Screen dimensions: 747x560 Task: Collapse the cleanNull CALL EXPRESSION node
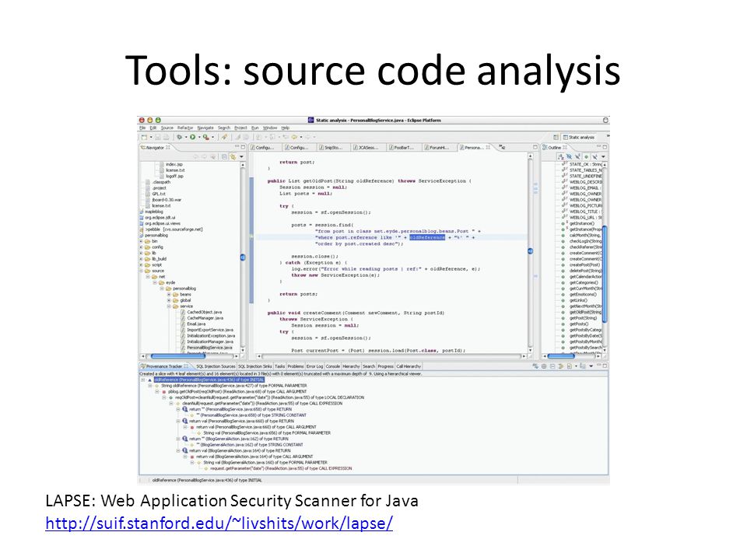click(x=171, y=404)
